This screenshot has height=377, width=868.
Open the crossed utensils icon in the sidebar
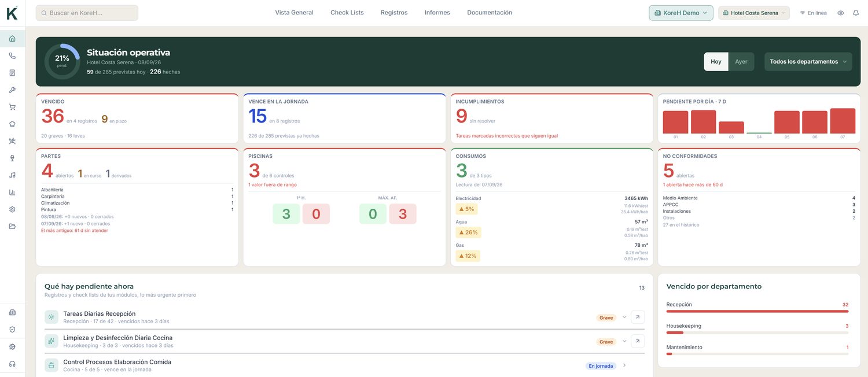coord(12,141)
